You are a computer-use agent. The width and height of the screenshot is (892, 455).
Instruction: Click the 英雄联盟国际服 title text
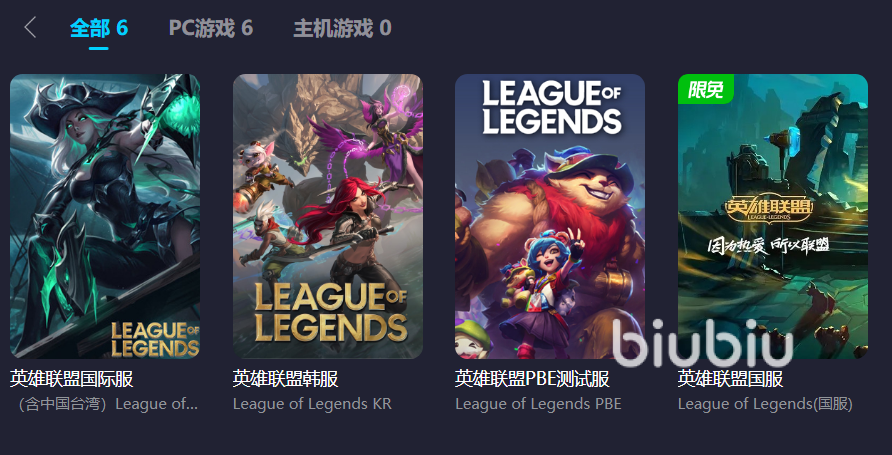click(72, 379)
